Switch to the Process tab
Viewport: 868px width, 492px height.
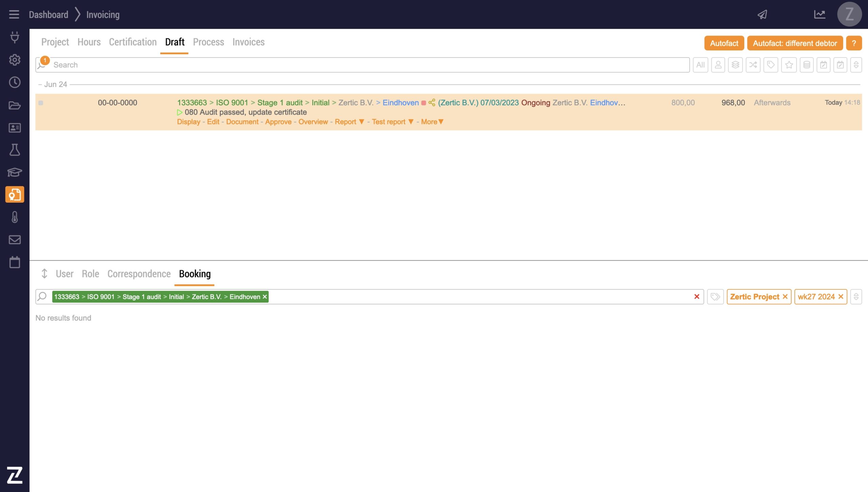tap(208, 42)
